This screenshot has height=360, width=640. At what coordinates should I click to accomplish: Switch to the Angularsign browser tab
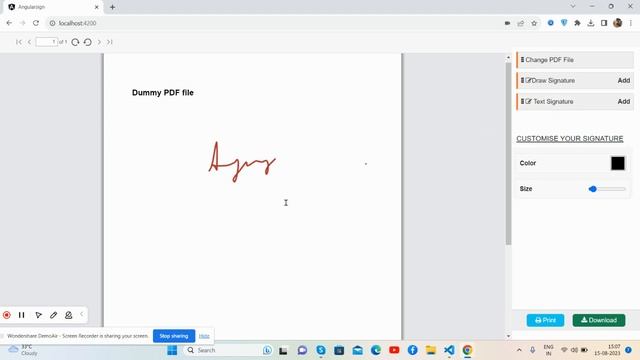pos(53,7)
